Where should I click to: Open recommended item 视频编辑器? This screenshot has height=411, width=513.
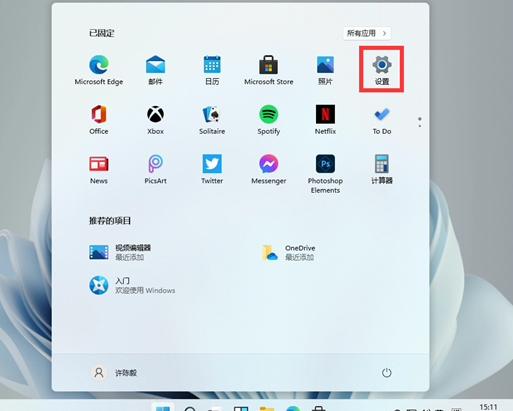coord(120,252)
